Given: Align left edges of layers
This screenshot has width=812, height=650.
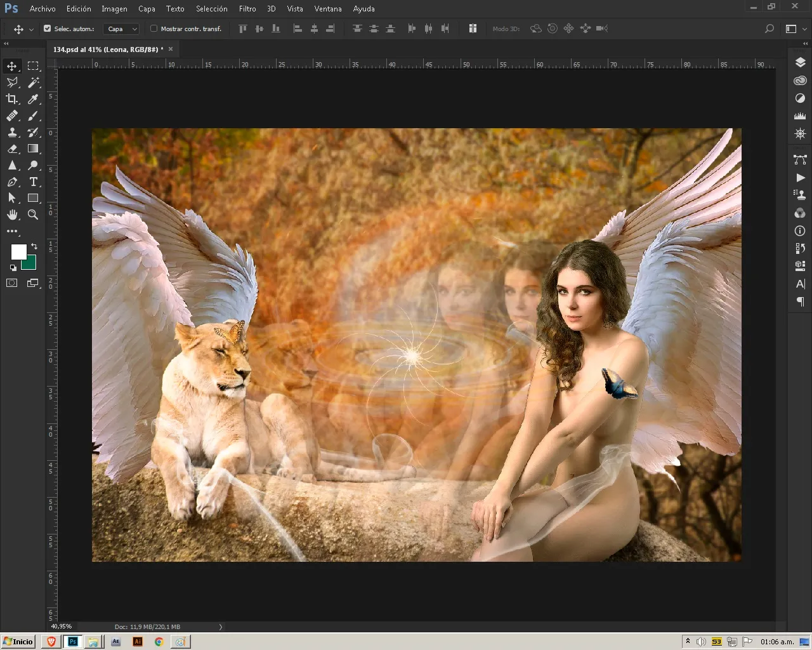Looking at the screenshot, I should click(298, 29).
